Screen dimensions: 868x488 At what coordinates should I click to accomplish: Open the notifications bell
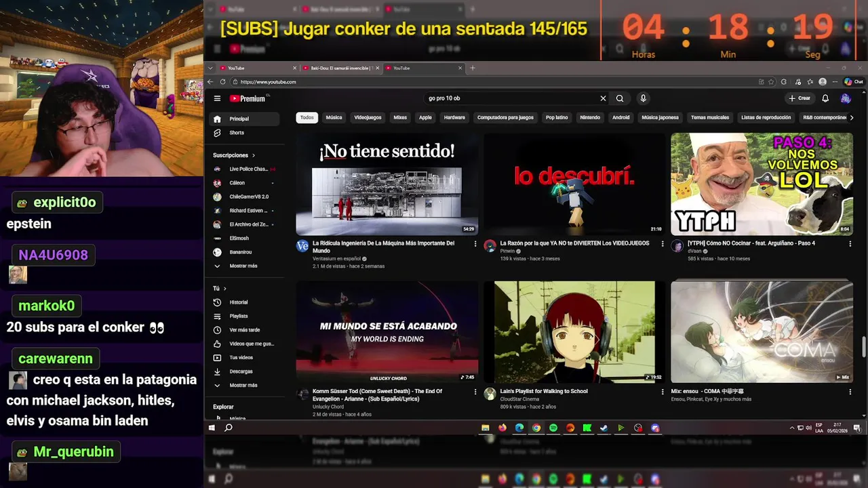click(x=825, y=98)
